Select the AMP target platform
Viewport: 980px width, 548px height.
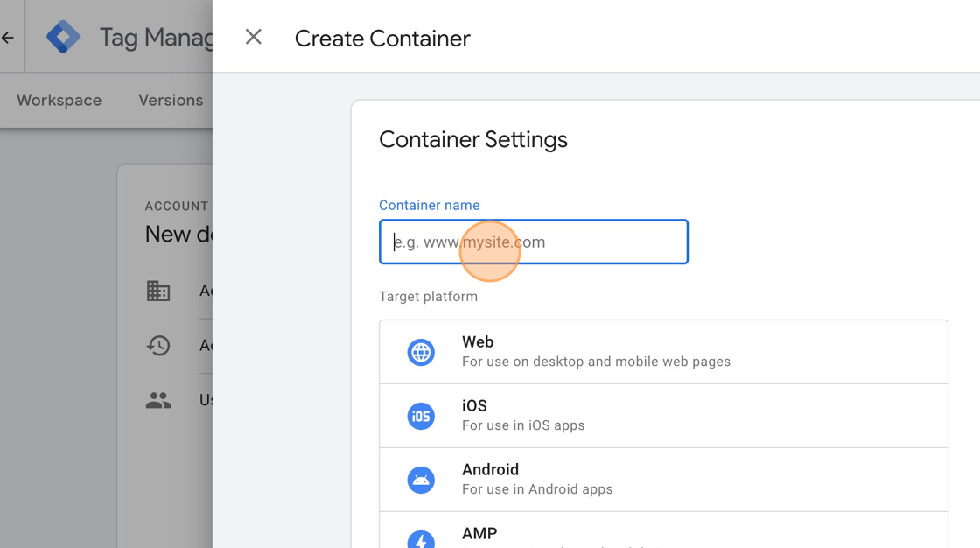(664, 530)
